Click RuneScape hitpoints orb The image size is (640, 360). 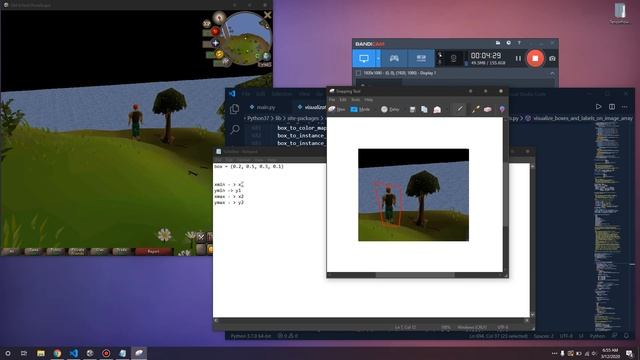(x=215, y=31)
